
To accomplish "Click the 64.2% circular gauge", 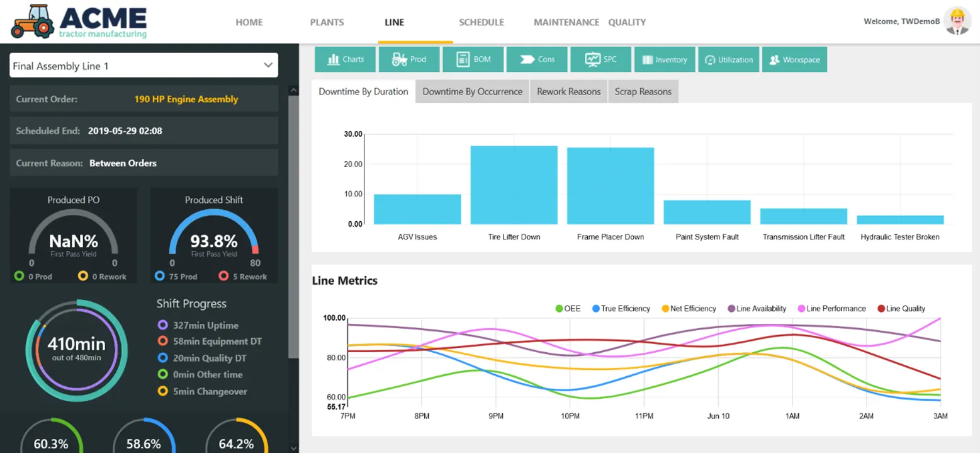I will point(236,435).
